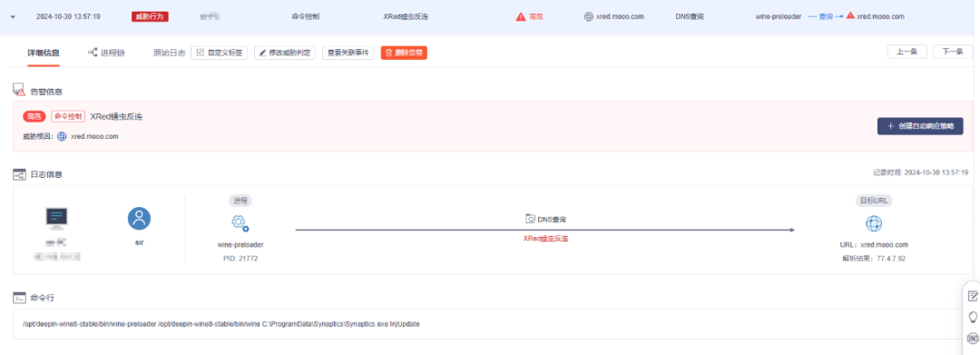980x355 pixels.
Task: Go to the previous alert with 上一条
Action: point(906,52)
